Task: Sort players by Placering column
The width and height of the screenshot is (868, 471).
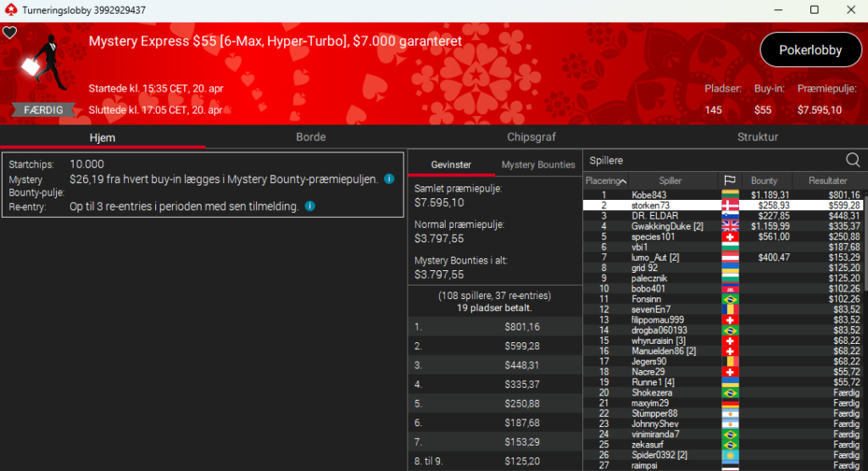Action: point(604,181)
